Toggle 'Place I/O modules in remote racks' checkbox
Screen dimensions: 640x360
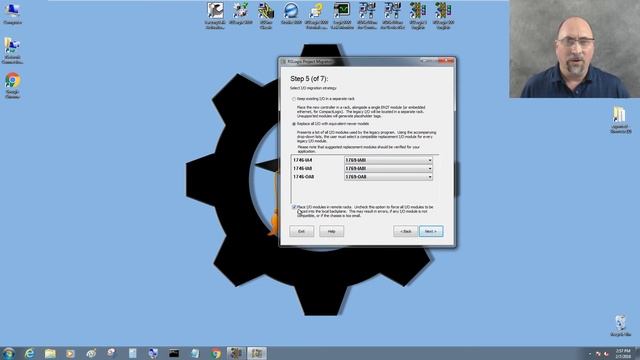294,207
